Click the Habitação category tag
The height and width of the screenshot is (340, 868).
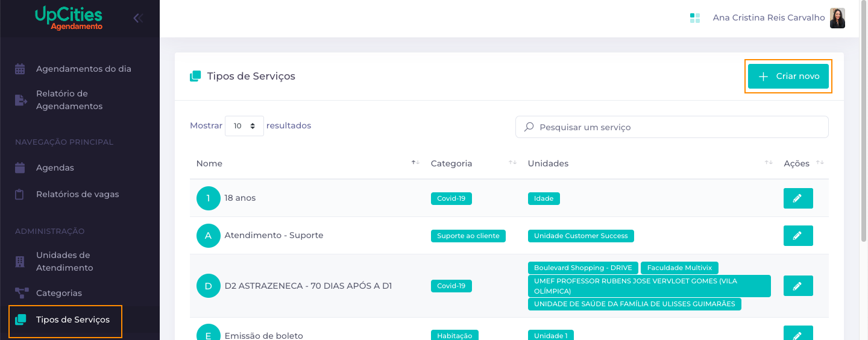[455, 335]
